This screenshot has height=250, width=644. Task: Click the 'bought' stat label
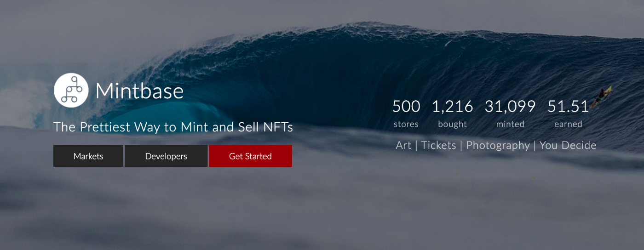452,124
